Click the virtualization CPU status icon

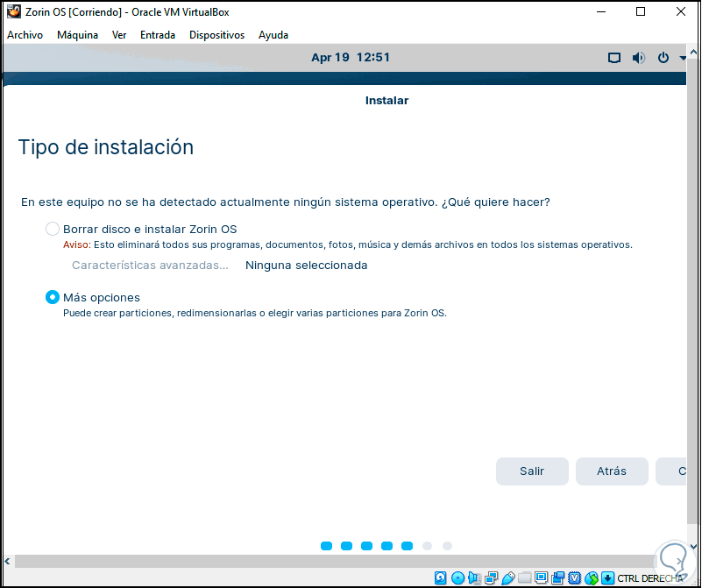pyautogui.click(x=574, y=578)
